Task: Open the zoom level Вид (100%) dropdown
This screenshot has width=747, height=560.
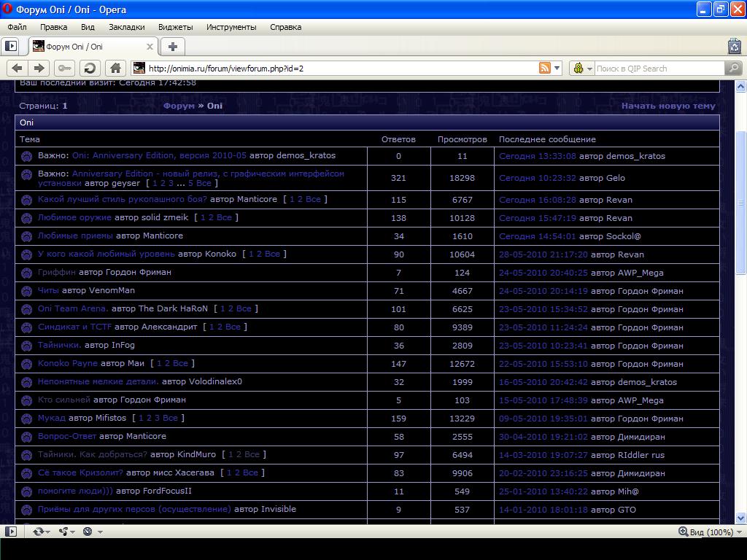Action: point(707,532)
